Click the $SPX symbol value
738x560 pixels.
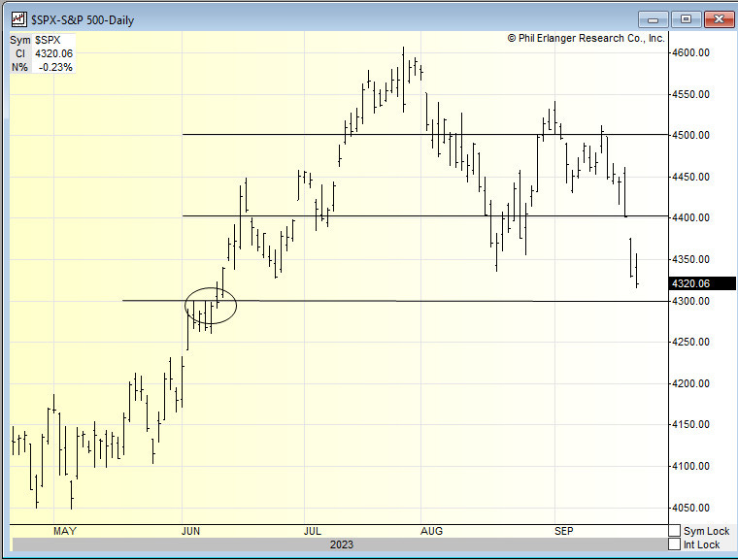click(48, 40)
